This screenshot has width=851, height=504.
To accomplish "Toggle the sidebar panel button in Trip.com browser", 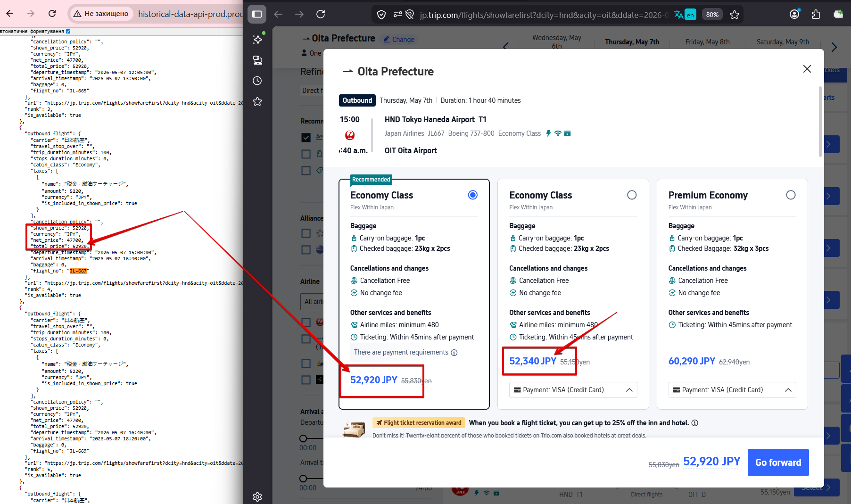I will pos(257,14).
